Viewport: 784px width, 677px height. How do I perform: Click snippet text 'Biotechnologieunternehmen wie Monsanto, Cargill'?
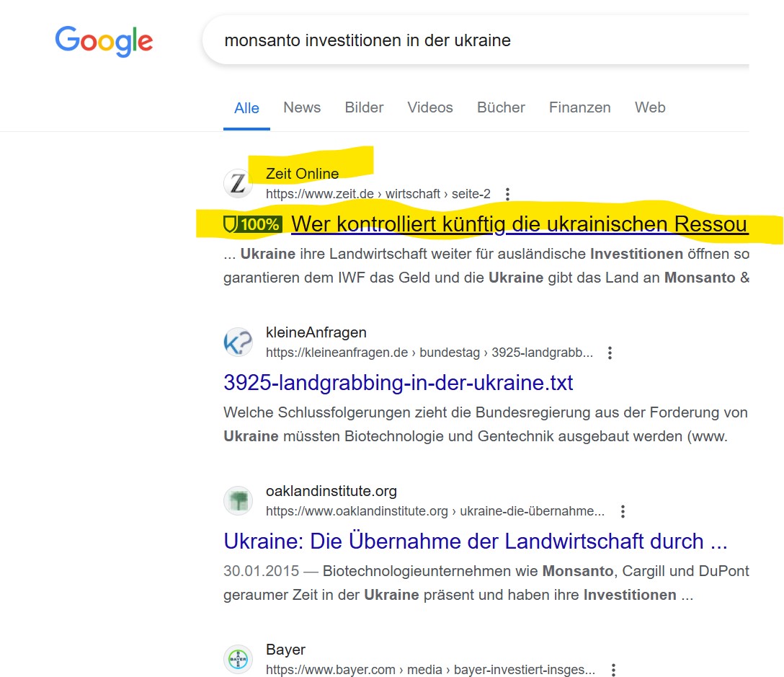pyautogui.click(x=494, y=571)
